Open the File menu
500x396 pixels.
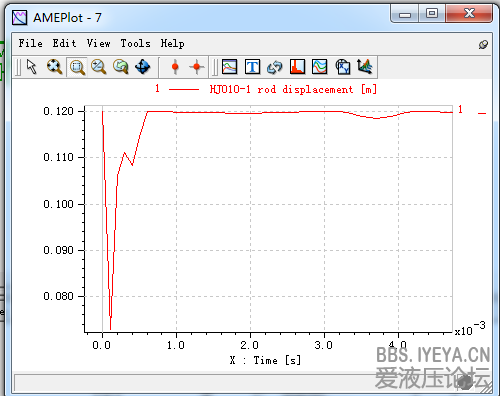[30, 43]
